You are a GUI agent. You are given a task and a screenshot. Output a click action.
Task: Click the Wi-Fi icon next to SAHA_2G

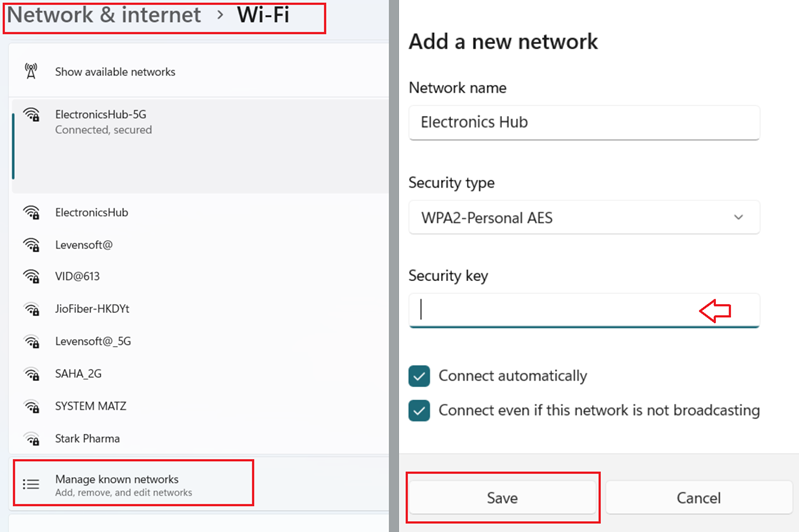pyautogui.click(x=32, y=374)
